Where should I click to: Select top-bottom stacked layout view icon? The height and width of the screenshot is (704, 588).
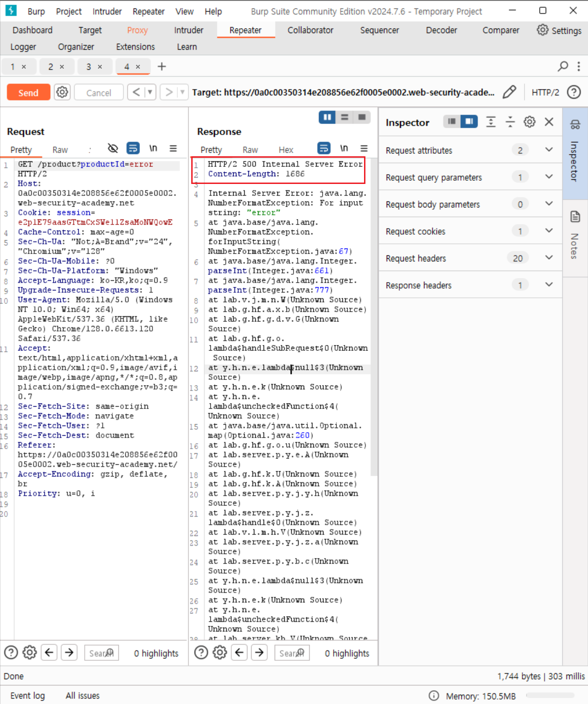(x=345, y=117)
